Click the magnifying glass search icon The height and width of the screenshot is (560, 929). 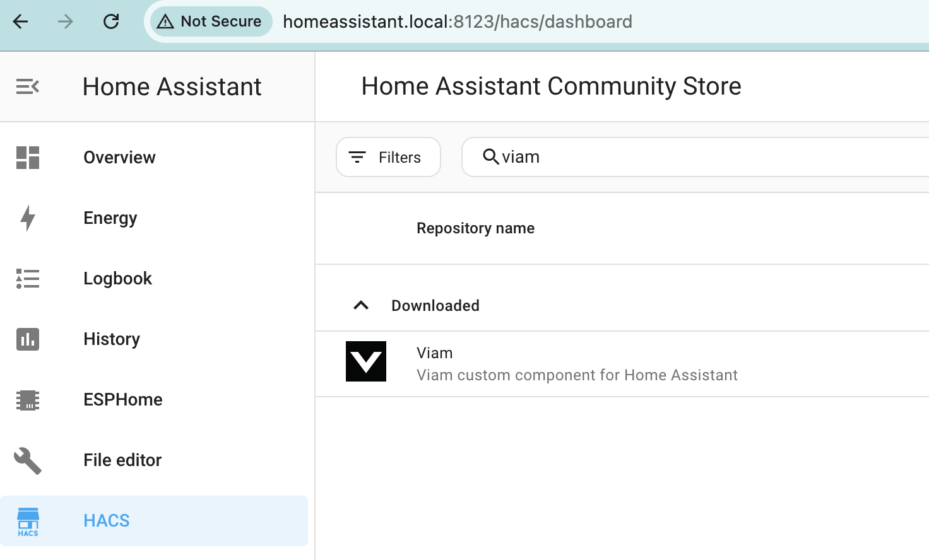(x=491, y=156)
